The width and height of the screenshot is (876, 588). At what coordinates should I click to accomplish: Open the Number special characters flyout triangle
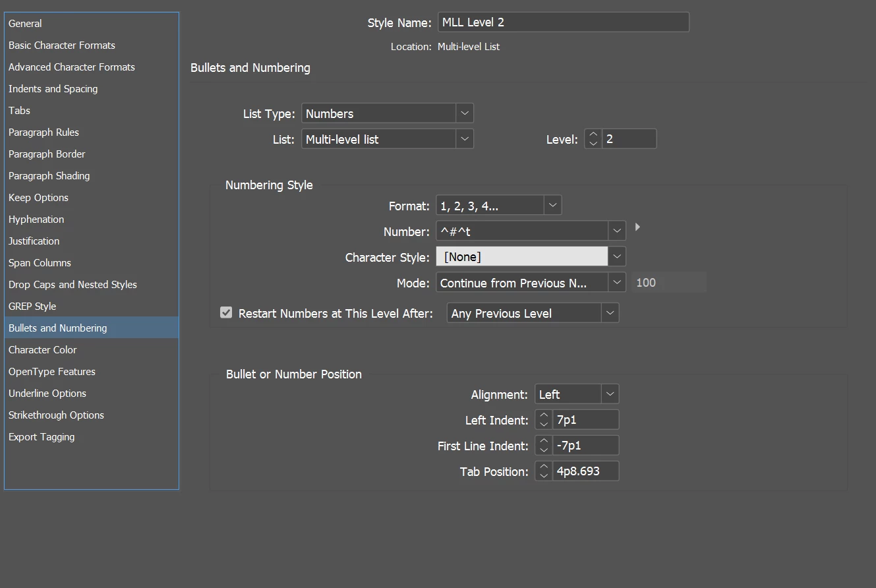click(x=637, y=227)
